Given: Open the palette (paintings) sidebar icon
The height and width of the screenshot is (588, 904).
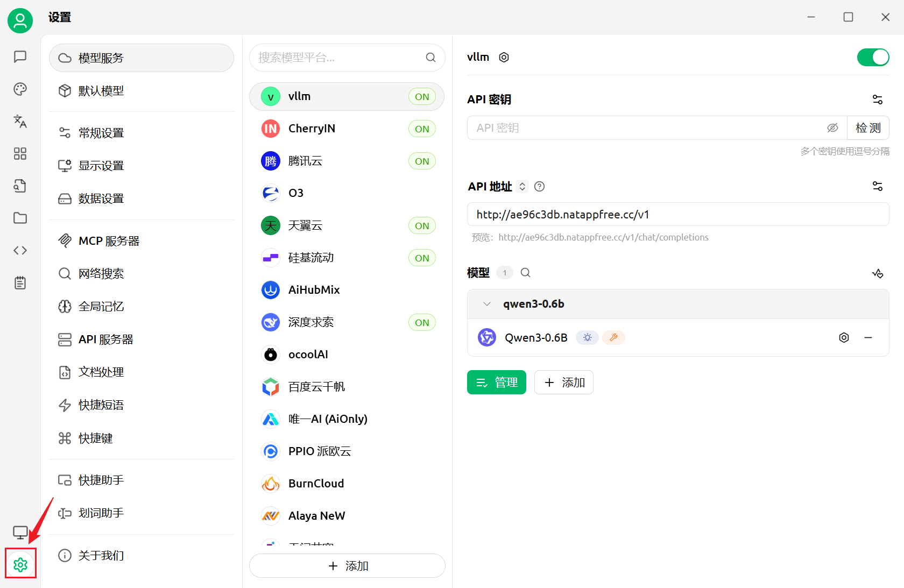Looking at the screenshot, I should [x=20, y=89].
